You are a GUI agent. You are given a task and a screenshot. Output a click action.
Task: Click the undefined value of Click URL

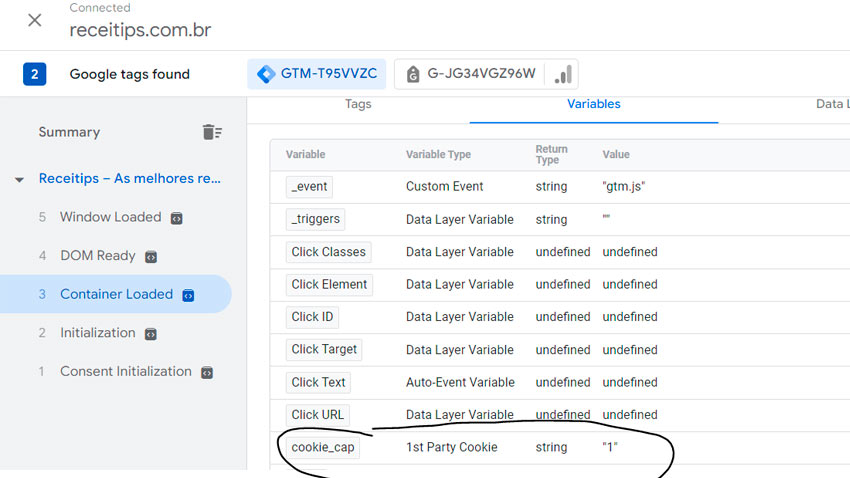pyautogui.click(x=630, y=415)
